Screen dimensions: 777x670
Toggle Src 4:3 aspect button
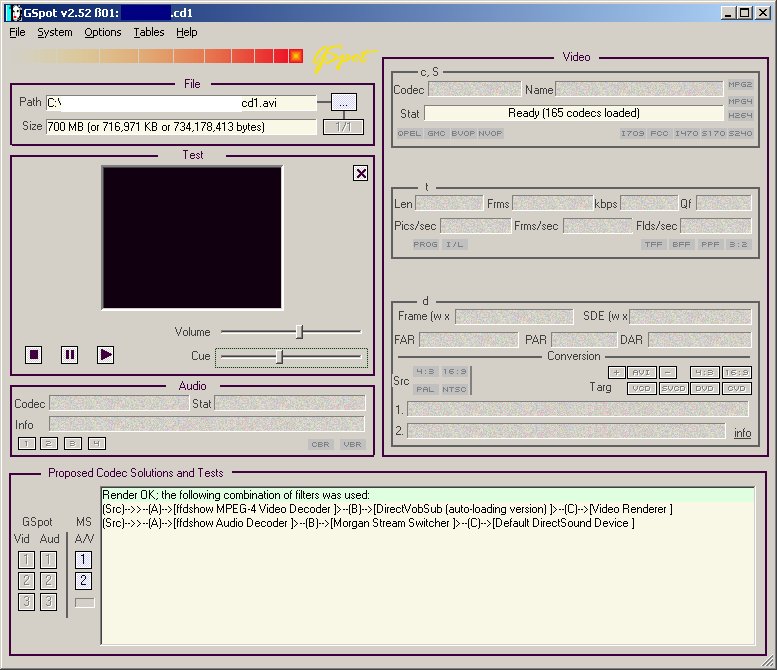(x=426, y=372)
